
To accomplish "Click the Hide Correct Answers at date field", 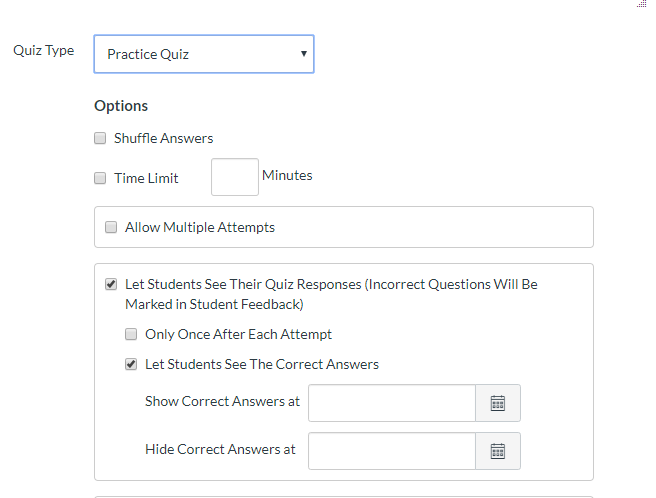I will pos(391,451).
